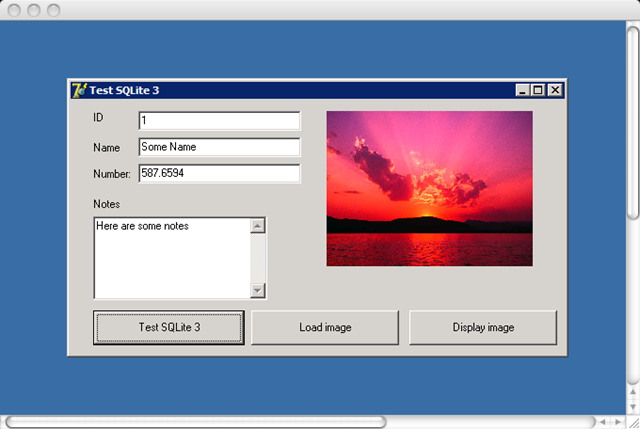Click the Notes scrollbar up arrow
Viewport: 640px width, 429px height.
(x=258, y=225)
